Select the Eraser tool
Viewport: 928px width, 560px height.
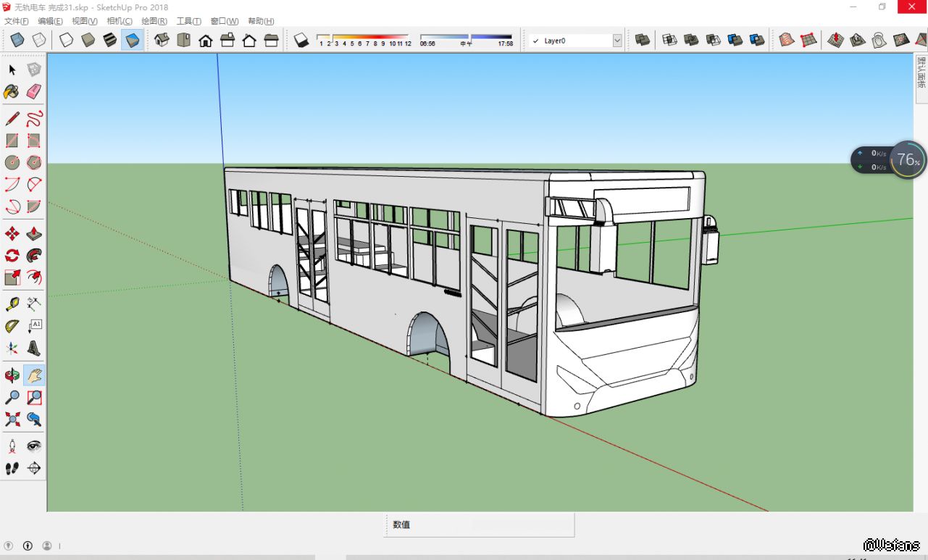[x=34, y=92]
